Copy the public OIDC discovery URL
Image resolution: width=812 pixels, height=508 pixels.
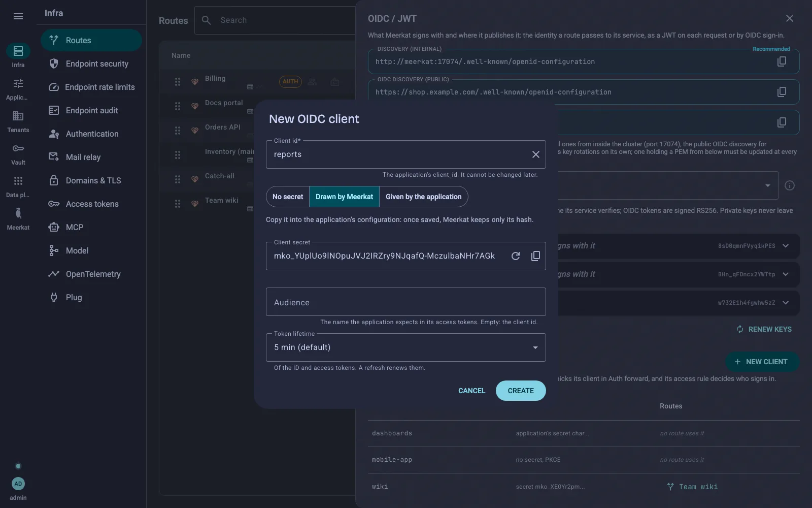782,92
